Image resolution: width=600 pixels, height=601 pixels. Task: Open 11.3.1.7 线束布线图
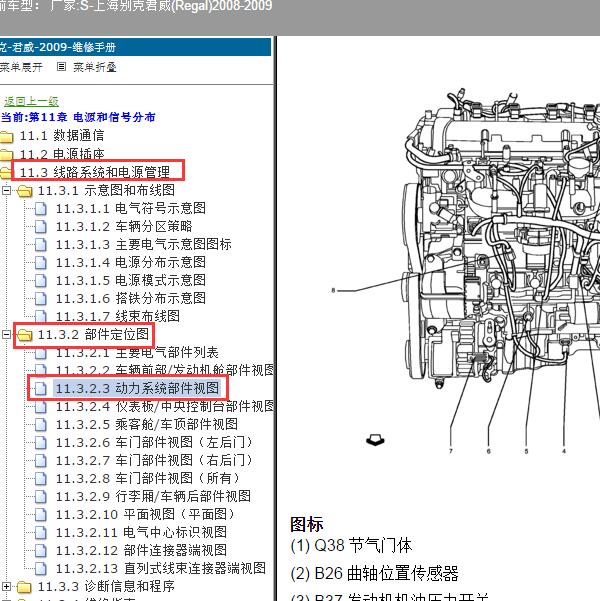118,316
